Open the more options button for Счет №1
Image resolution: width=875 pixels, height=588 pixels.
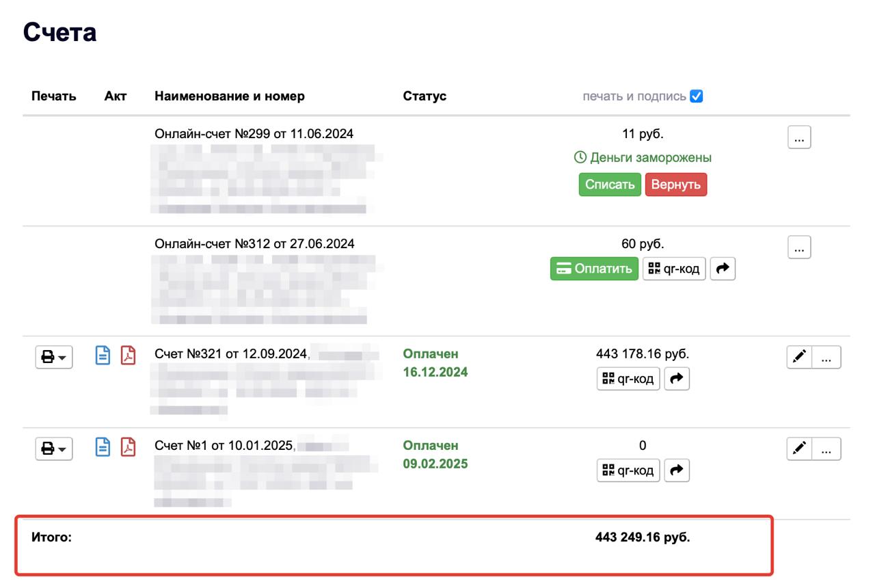(826, 449)
